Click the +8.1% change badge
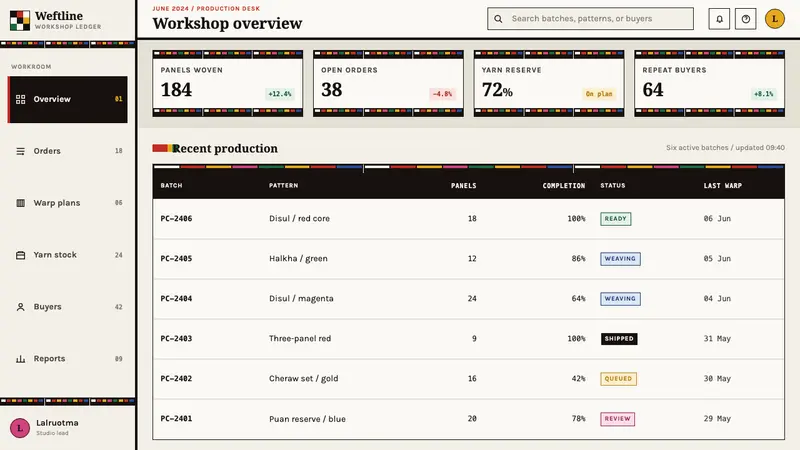The width and height of the screenshot is (800, 450). [x=764, y=94]
